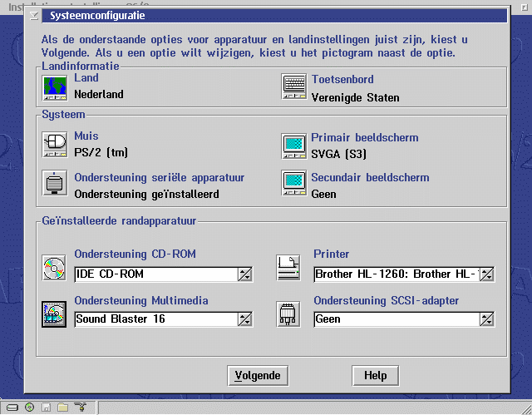Choose the Muis mouse icon
Image resolution: width=532 pixels, height=415 pixels.
point(55,145)
